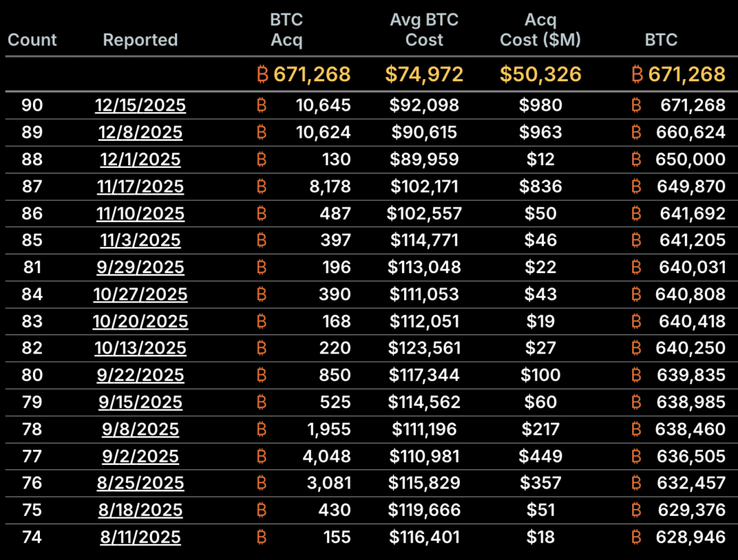Click the Bitcoin icon beside 850 acquired
738x560 pixels.
[x=262, y=375]
